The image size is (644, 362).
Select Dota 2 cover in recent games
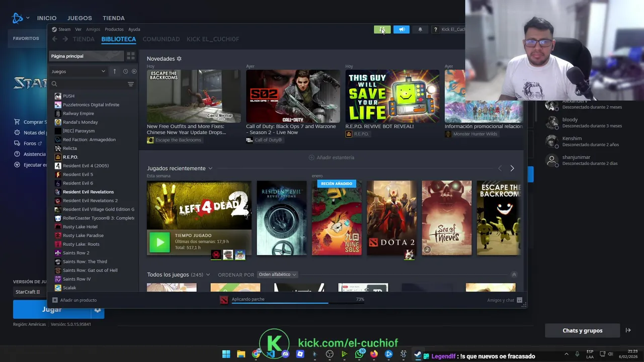pyautogui.click(x=391, y=218)
